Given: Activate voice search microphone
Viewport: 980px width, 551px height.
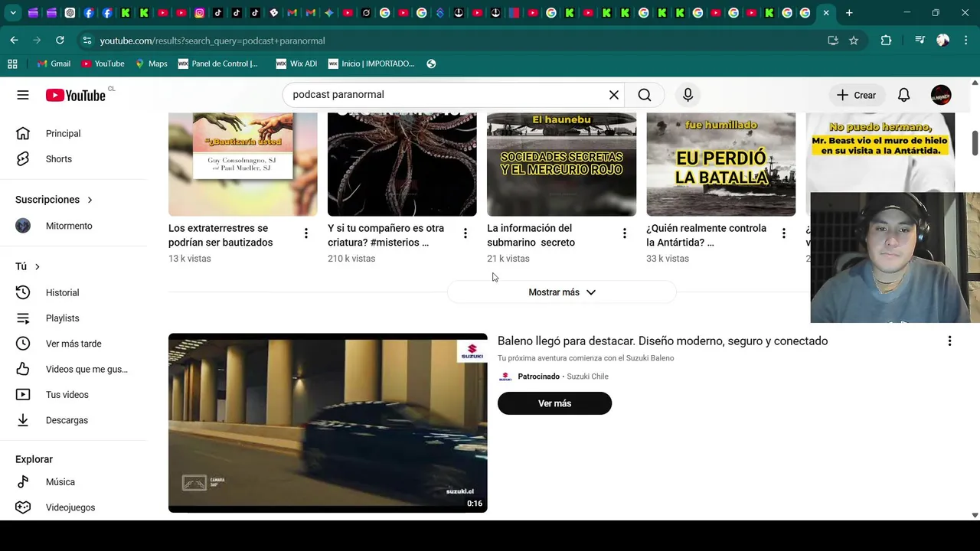Looking at the screenshot, I should coord(688,95).
